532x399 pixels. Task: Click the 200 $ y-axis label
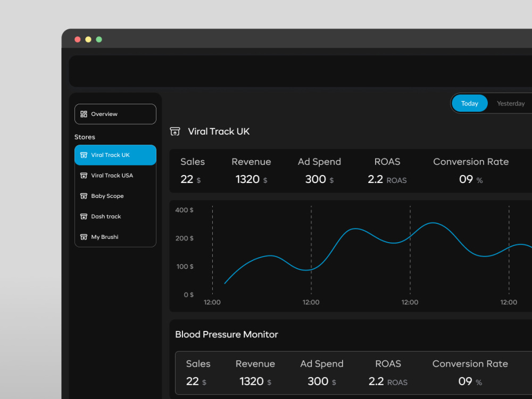click(x=184, y=238)
